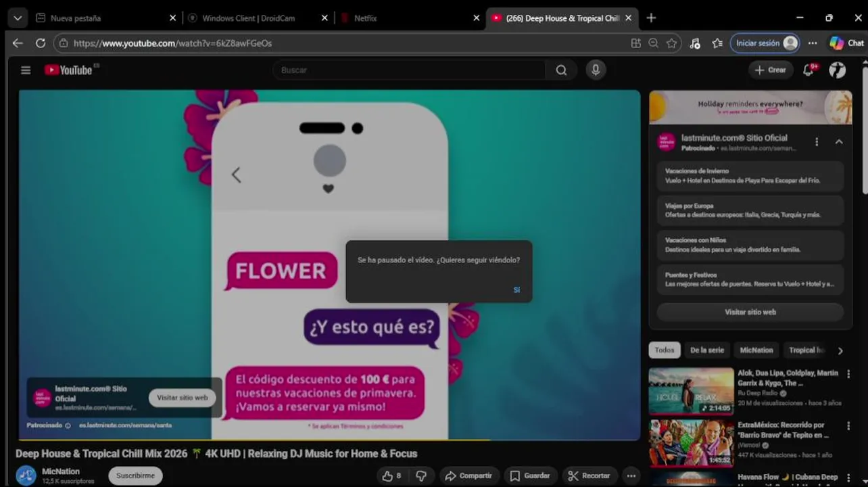Open options for Alok, Dua Lipa video
Image resolution: width=868 pixels, height=487 pixels.
point(848,374)
